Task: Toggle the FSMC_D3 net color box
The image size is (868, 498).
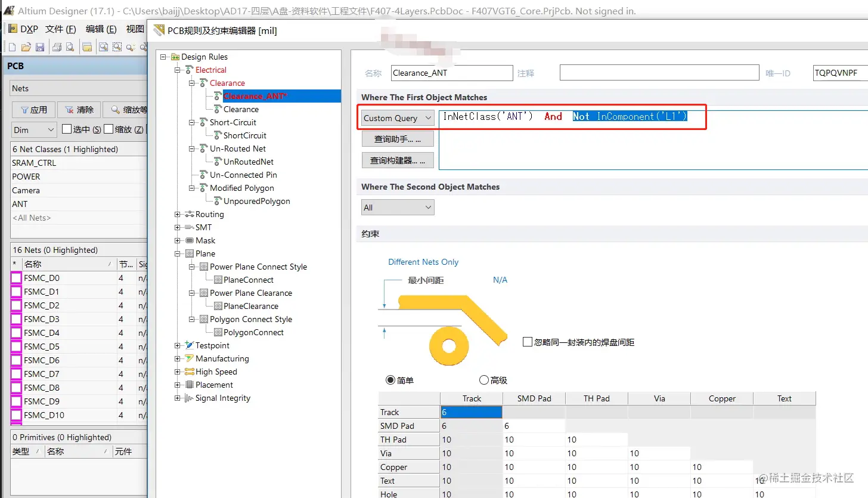Action: point(16,320)
